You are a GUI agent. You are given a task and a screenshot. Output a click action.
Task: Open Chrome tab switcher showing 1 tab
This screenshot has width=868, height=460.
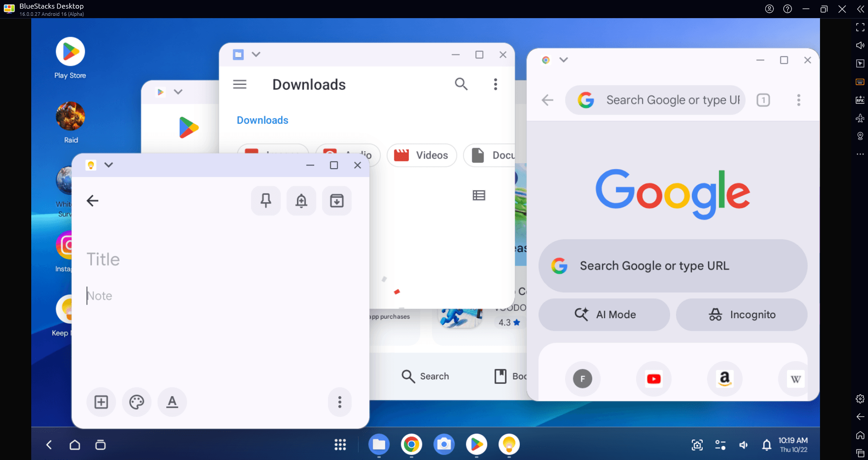pos(763,100)
